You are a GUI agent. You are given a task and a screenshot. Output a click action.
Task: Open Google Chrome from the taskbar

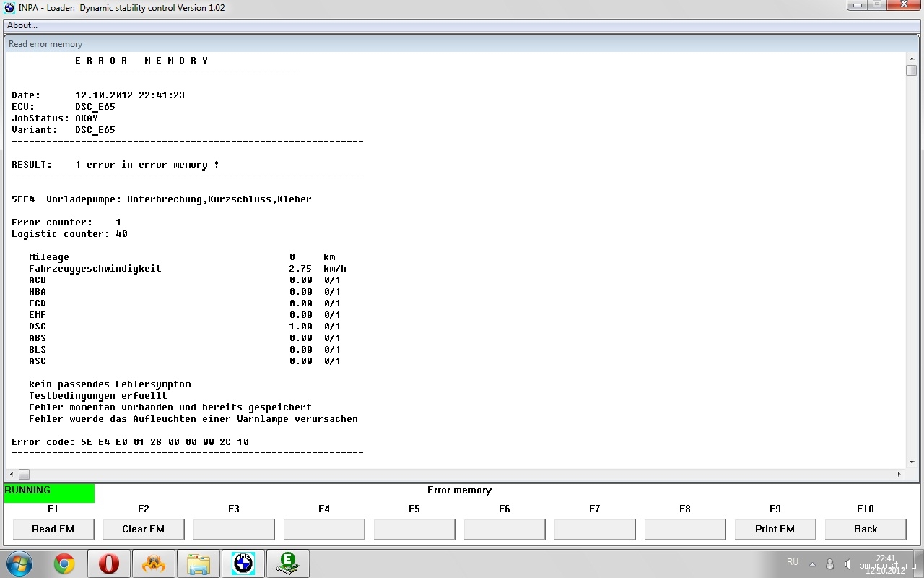[64, 564]
